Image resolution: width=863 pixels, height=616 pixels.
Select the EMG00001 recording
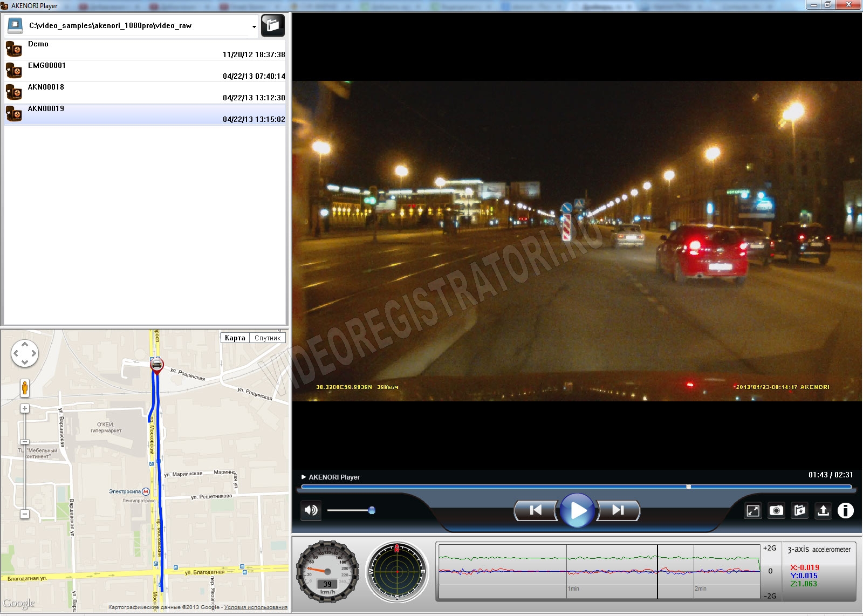pyautogui.click(x=145, y=71)
